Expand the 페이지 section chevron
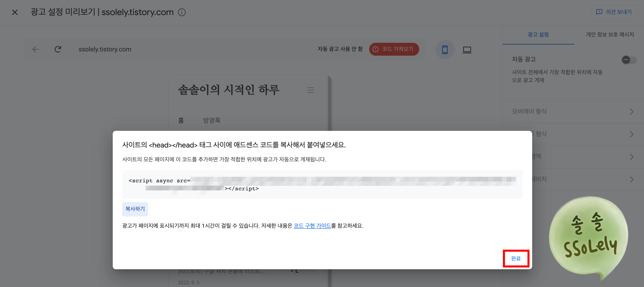Image resolution: width=644 pixels, height=287 pixels. pyautogui.click(x=632, y=180)
